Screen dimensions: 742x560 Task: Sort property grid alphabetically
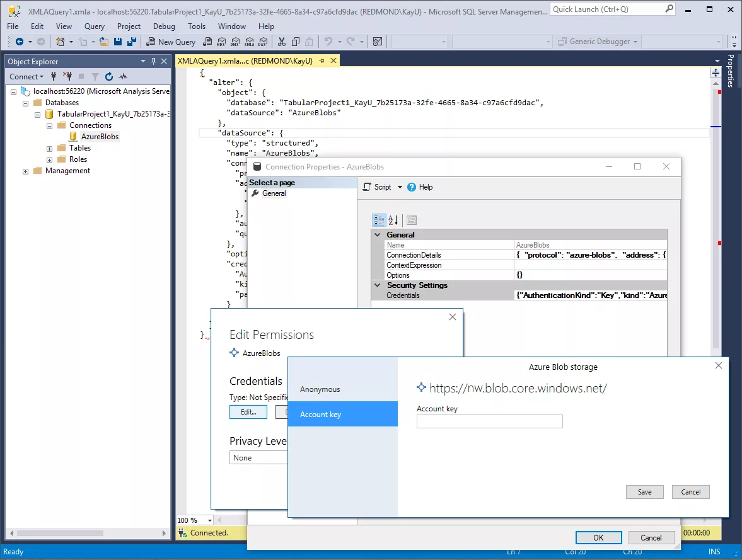coord(393,220)
